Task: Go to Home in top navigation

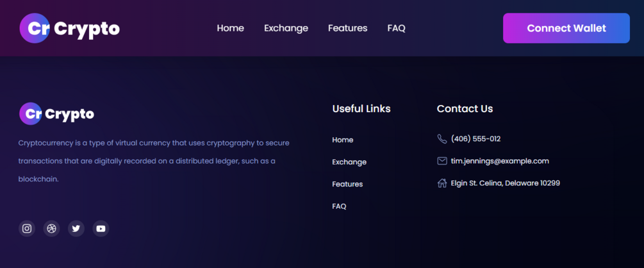Action: click(x=230, y=28)
